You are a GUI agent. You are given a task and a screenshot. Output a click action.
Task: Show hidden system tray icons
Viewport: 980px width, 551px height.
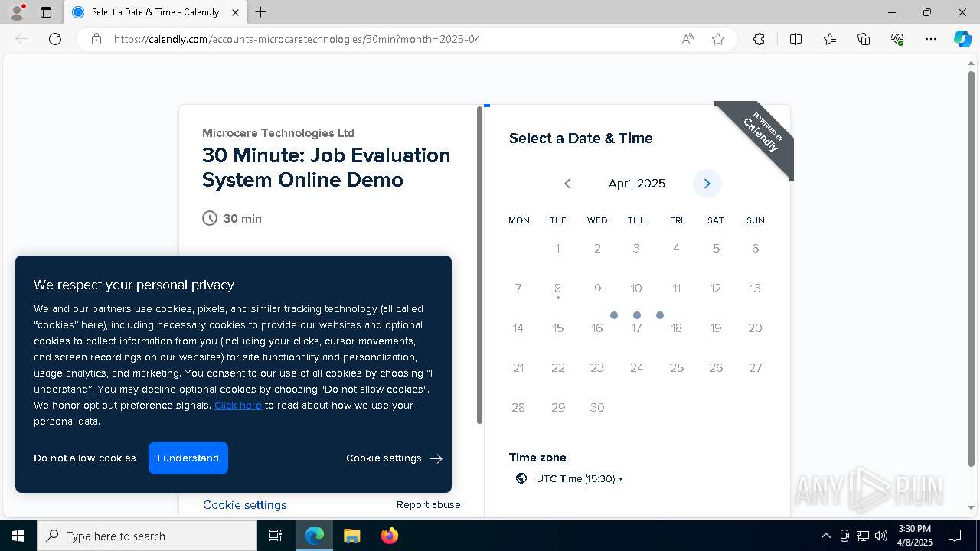coord(825,536)
